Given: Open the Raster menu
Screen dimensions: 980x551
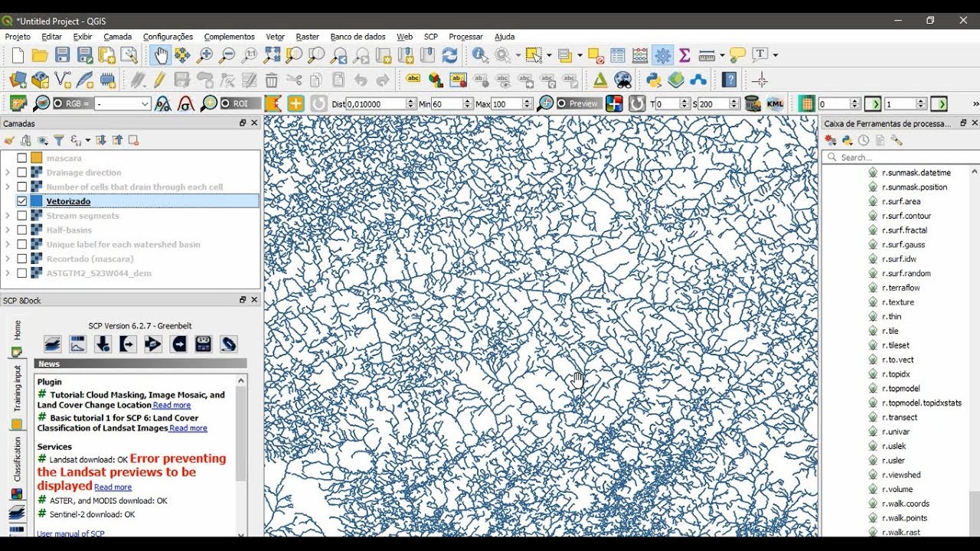Looking at the screenshot, I should (x=308, y=37).
